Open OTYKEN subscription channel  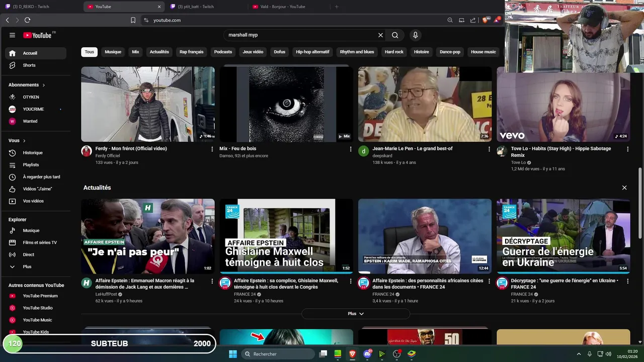click(36, 97)
